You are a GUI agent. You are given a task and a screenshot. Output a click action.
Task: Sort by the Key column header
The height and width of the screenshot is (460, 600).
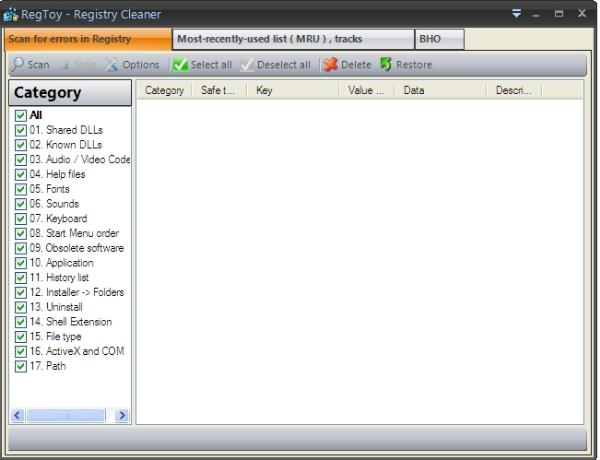point(292,90)
